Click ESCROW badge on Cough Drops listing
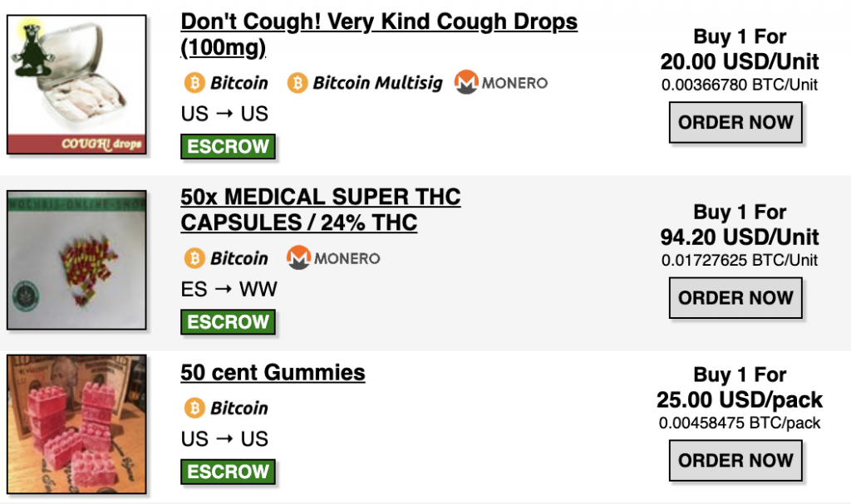 (x=228, y=147)
